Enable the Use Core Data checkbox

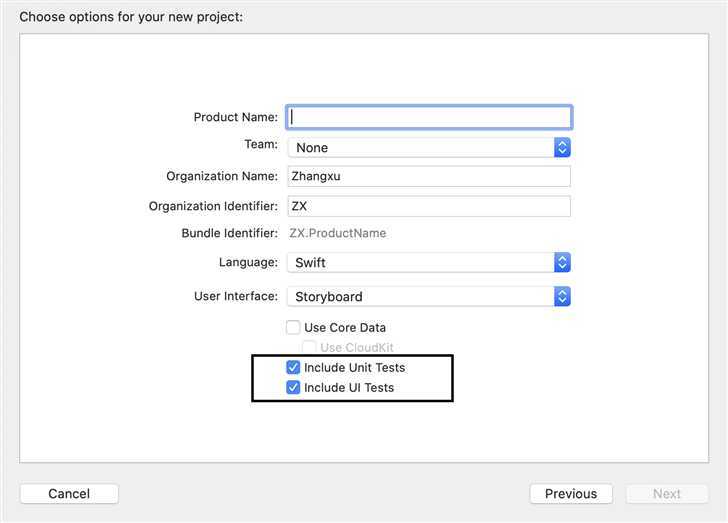pyautogui.click(x=293, y=327)
